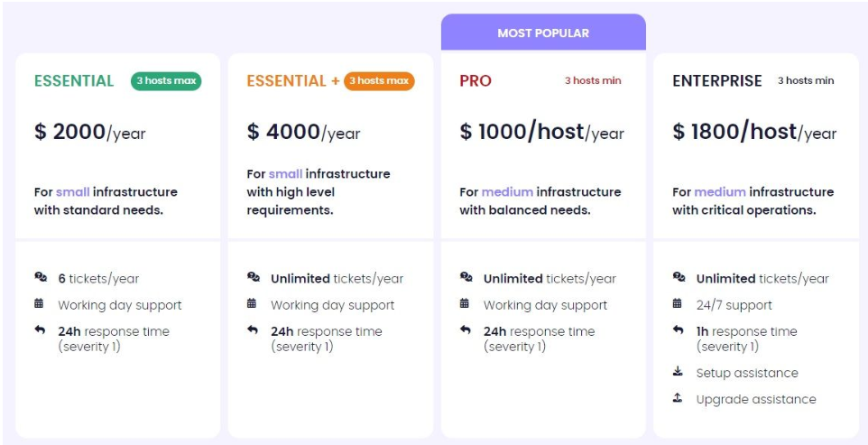Image resolution: width=868 pixels, height=445 pixels.
Task: Click the response time arrow icon in Essential +
Action: (x=253, y=330)
